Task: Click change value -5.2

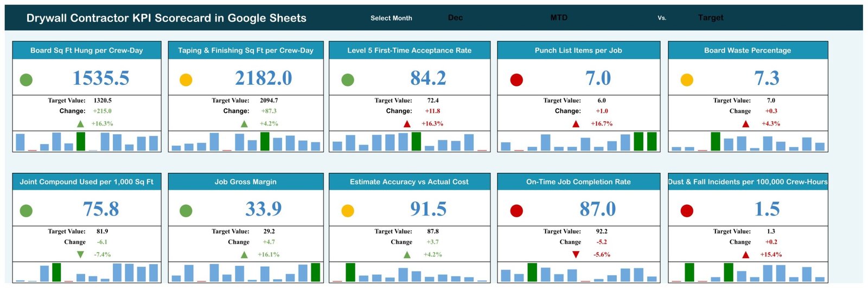Action: [602, 242]
